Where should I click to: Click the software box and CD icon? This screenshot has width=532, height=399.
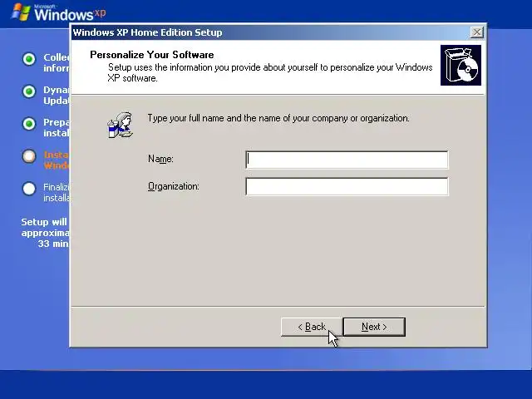pos(461,65)
